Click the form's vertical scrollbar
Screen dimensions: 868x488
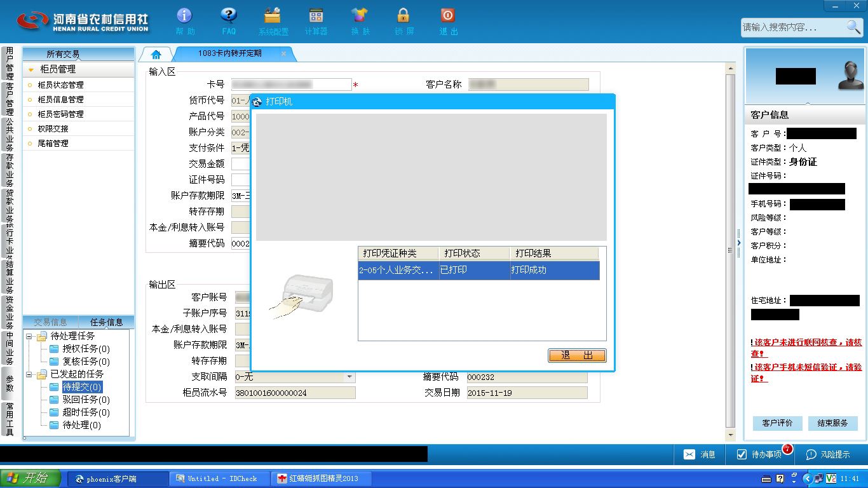tap(730, 251)
